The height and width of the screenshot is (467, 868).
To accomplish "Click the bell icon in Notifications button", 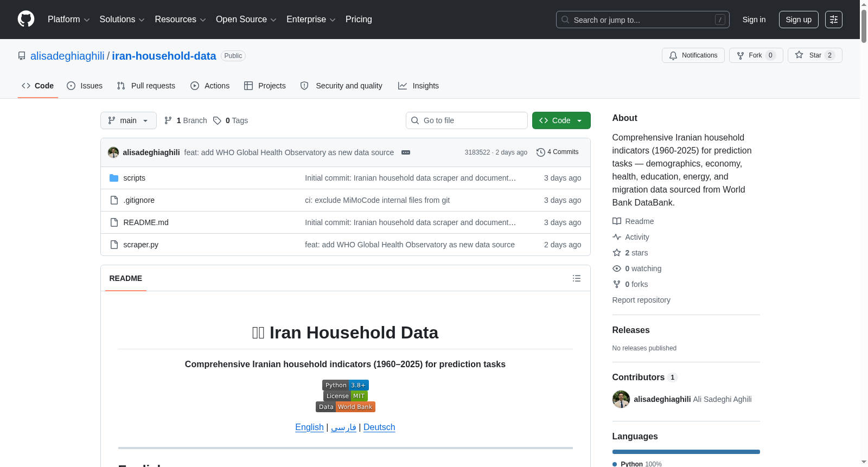I will pyautogui.click(x=673, y=55).
